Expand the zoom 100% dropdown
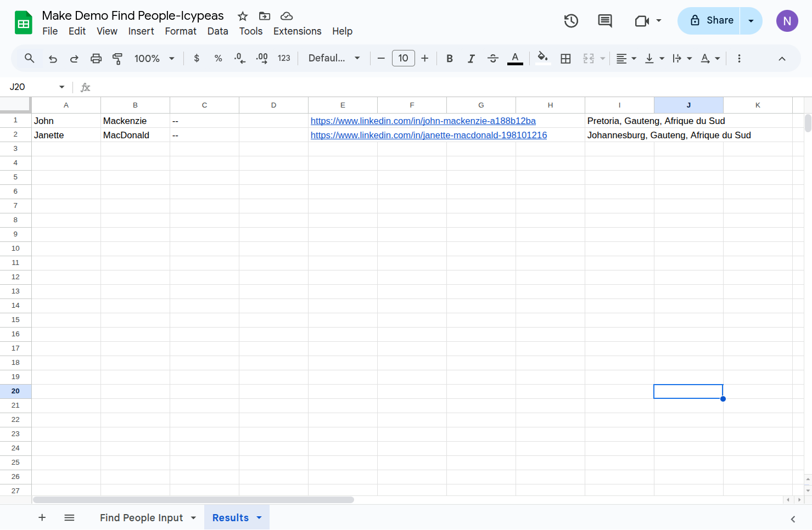The width and height of the screenshot is (812, 530). [x=154, y=58]
